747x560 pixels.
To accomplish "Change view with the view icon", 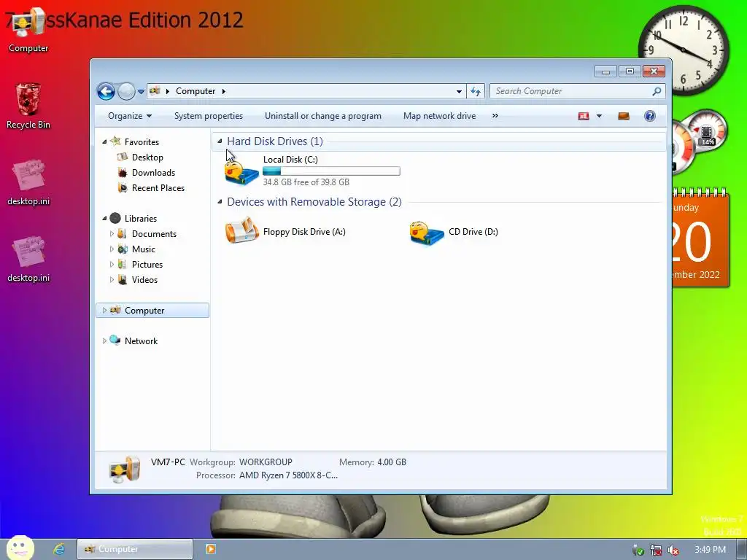I will pyautogui.click(x=584, y=116).
